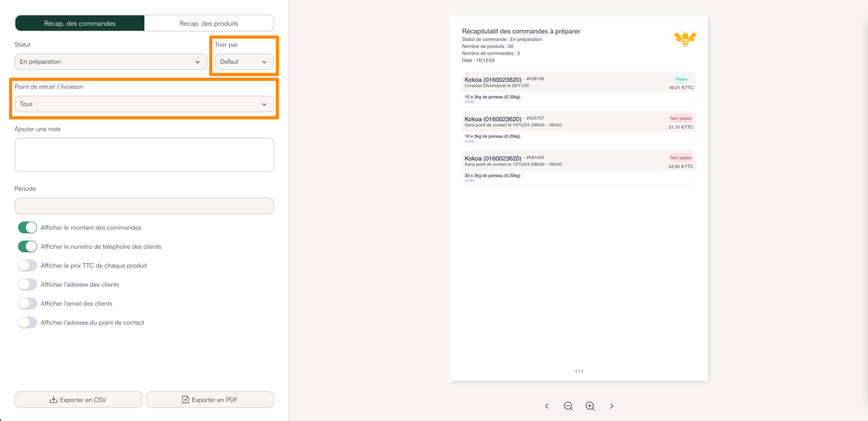Switch to Récap. des produits tab
The width and height of the screenshot is (868, 421).
pyautogui.click(x=209, y=23)
